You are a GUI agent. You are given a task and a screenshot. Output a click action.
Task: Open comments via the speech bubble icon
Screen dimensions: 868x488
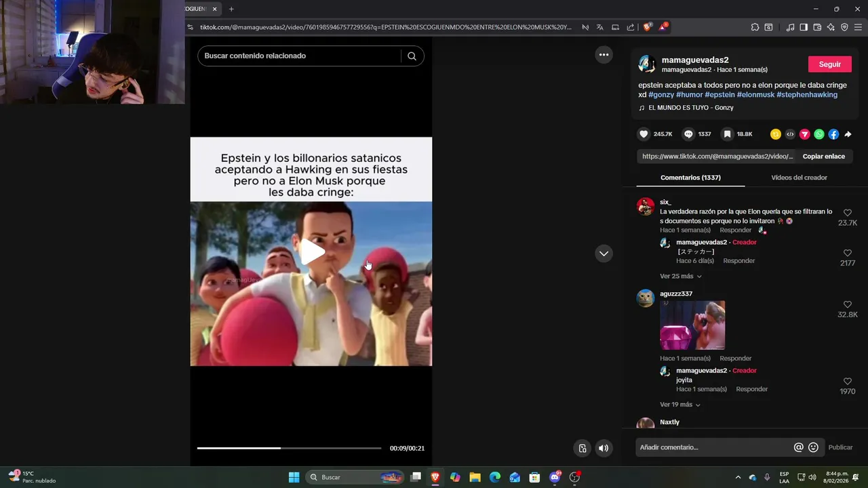[x=688, y=134]
